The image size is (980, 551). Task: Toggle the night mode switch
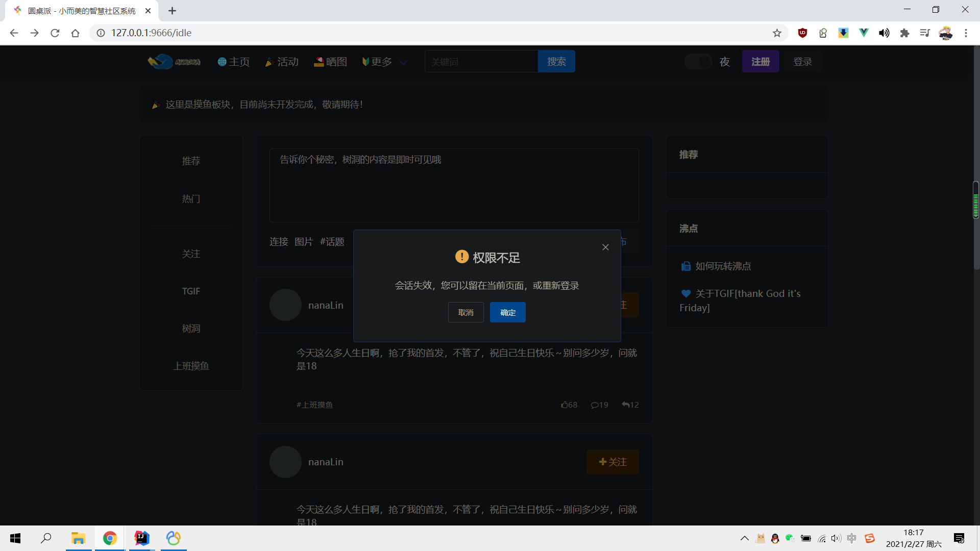[x=698, y=62]
